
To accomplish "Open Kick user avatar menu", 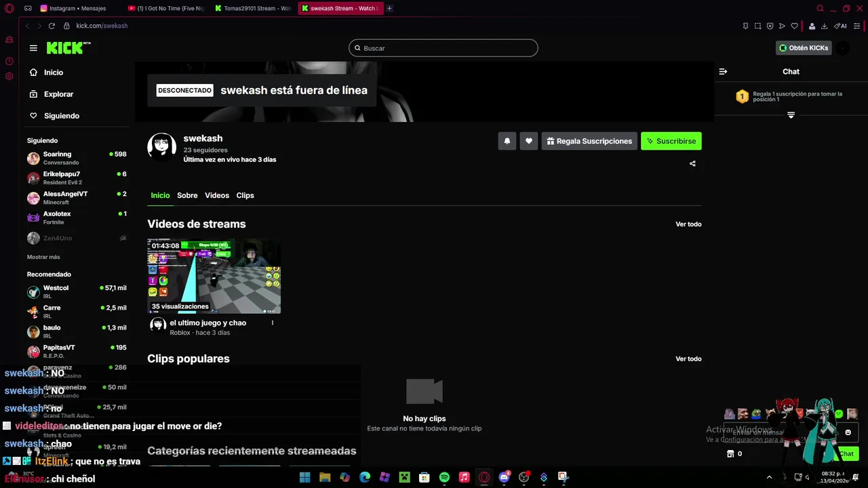I will point(842,48).
